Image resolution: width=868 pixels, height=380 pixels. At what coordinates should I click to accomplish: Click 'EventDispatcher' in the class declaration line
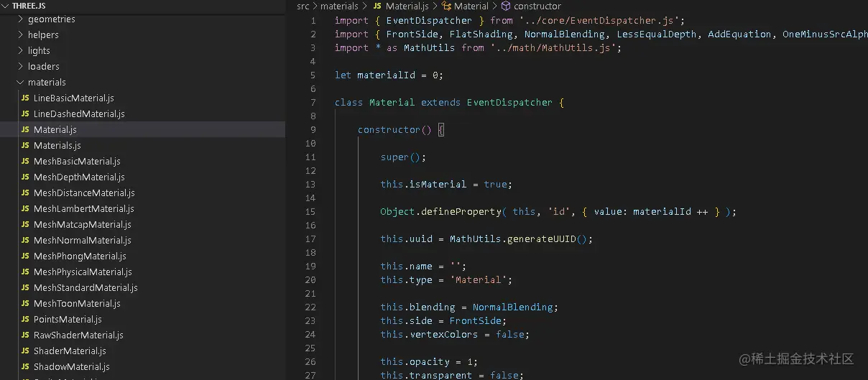click(x=509, y=102)
